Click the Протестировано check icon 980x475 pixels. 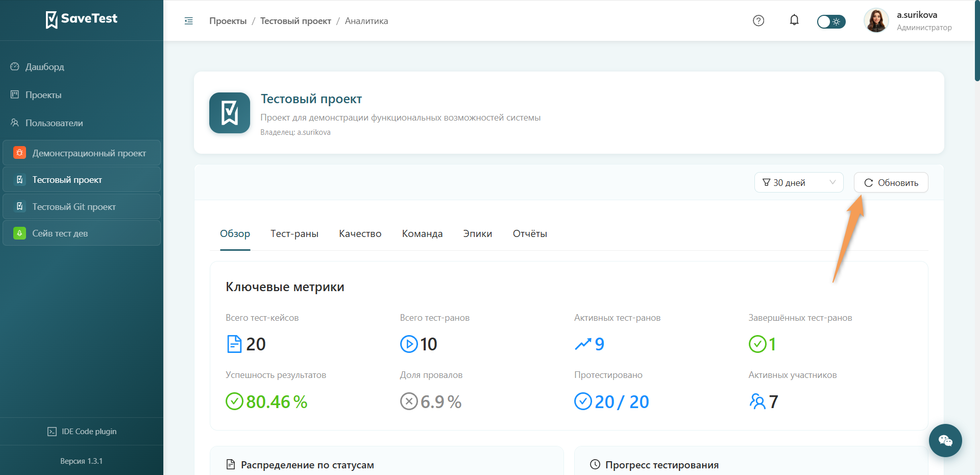583,401
